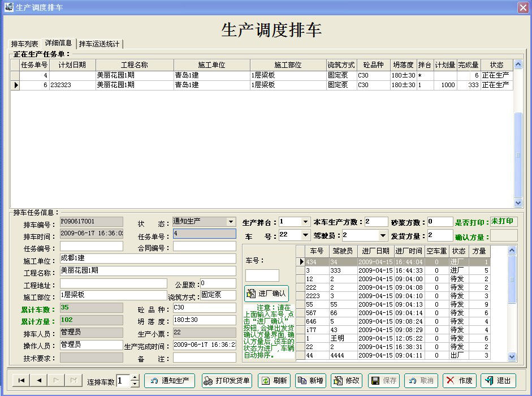Edit the record using 修改 button
Screen dimensions: 532x396
pos(347,381)
